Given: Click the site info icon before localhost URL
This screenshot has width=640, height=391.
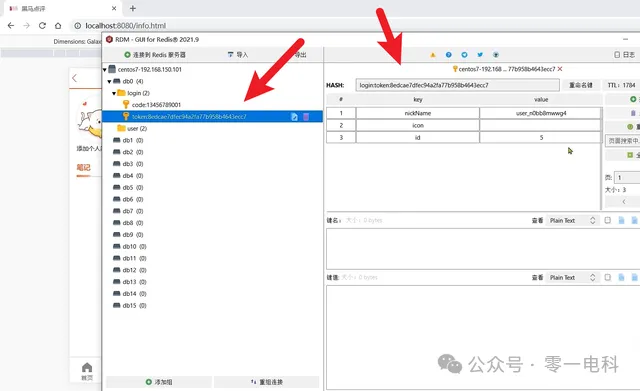Looking at the screenshot, I should pyautogui.click(x=77, y=26).
